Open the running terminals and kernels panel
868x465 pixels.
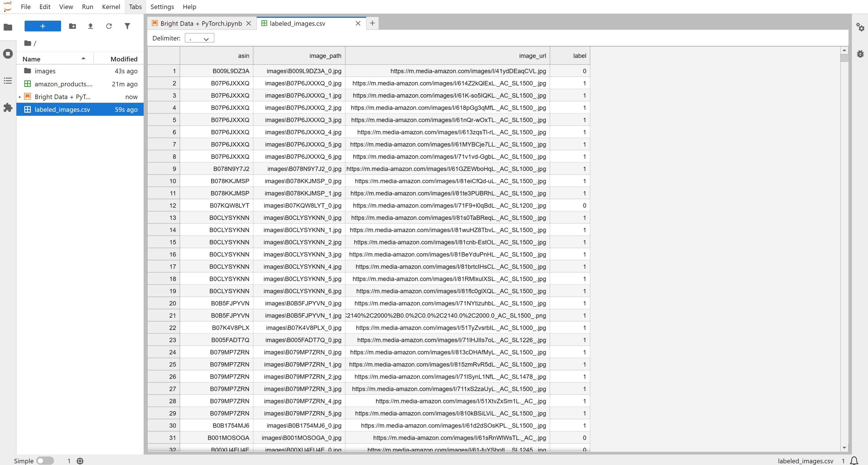(x=8, y=53)
